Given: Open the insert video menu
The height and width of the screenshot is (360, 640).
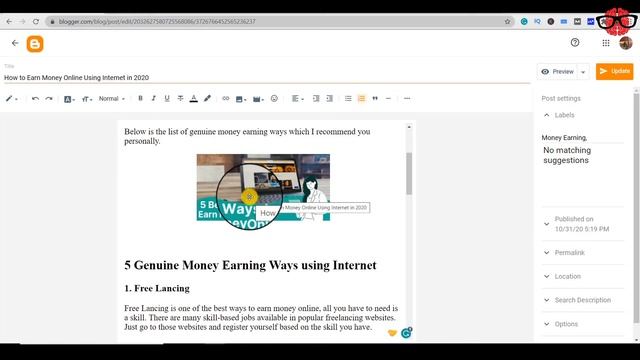Looking at the screenshot, I should (x=258, y=98).
